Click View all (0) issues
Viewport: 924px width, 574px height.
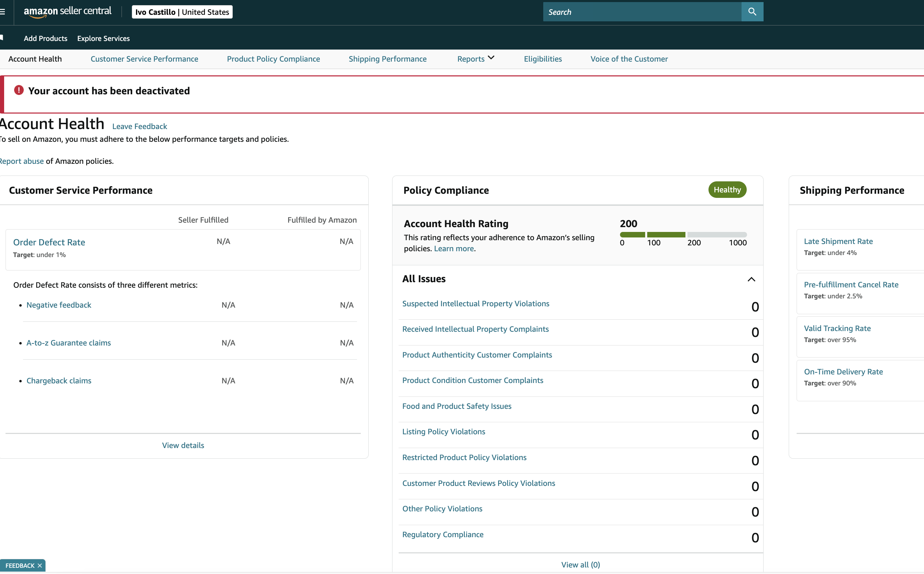pos(581,564)
